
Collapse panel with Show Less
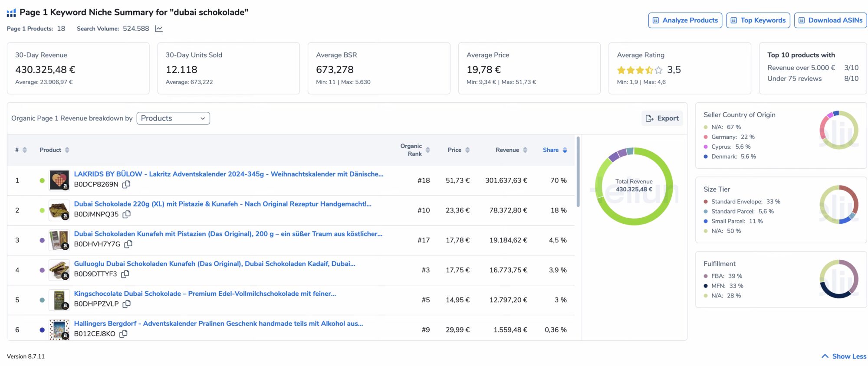844,356
